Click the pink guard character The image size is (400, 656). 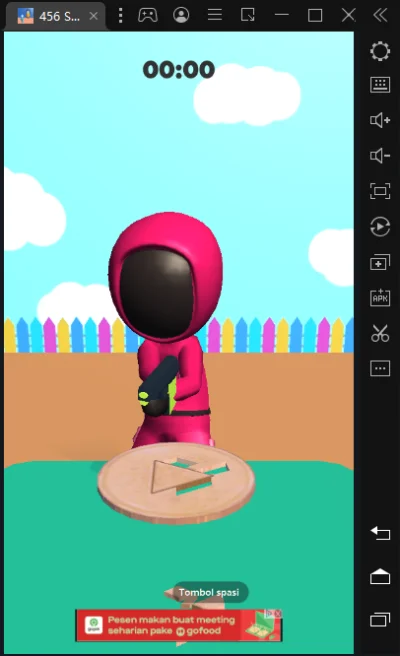click(166, 329)
